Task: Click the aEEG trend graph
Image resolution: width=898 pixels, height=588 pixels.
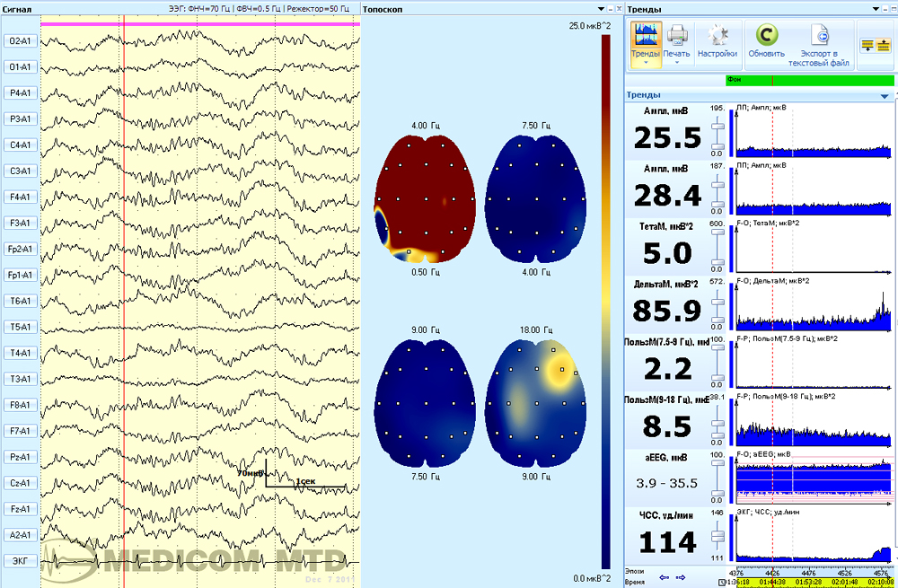Action: coord(814,478)
